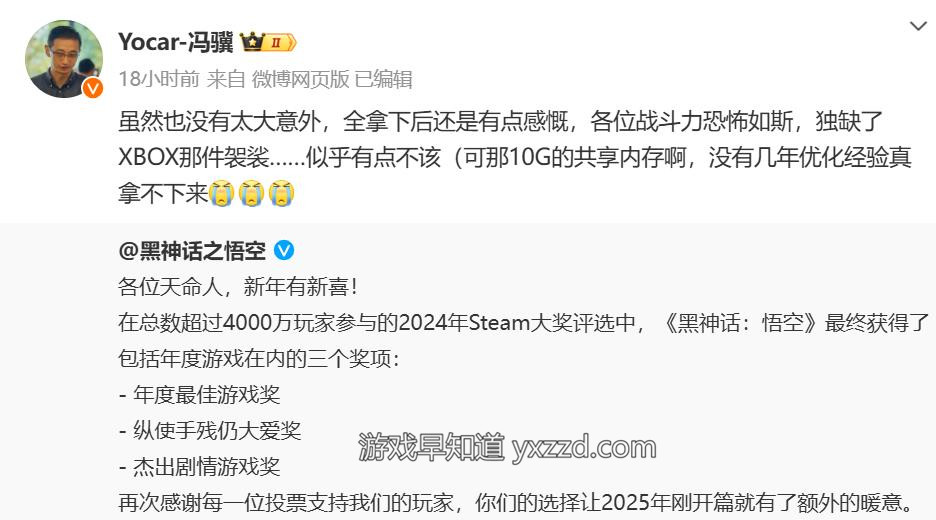This screenshot has height=520, width=936.
Task: Click the third crying emoji
Action: tap(281, 193)
